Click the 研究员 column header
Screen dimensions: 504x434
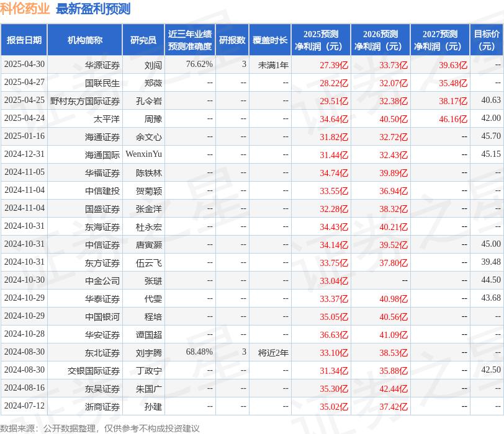click(x=143, y=40)
